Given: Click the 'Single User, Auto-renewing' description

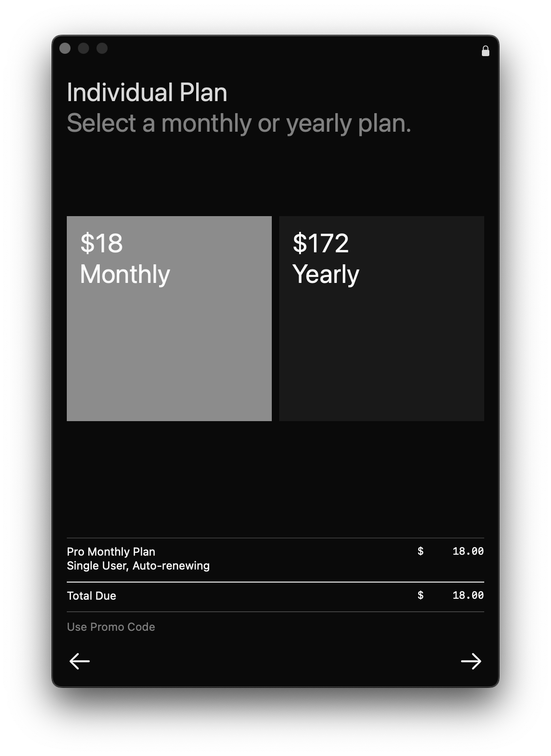Looking at the screenshot, I should 138,565.
